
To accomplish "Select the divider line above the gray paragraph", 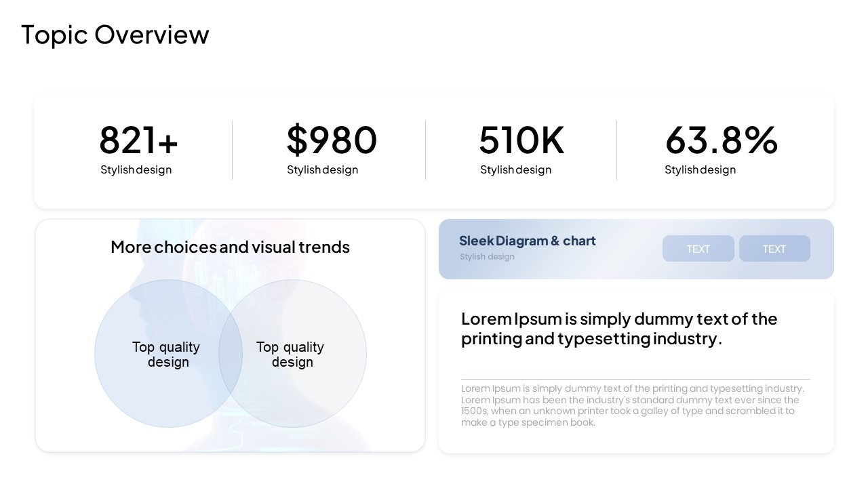I will point(635,379).
